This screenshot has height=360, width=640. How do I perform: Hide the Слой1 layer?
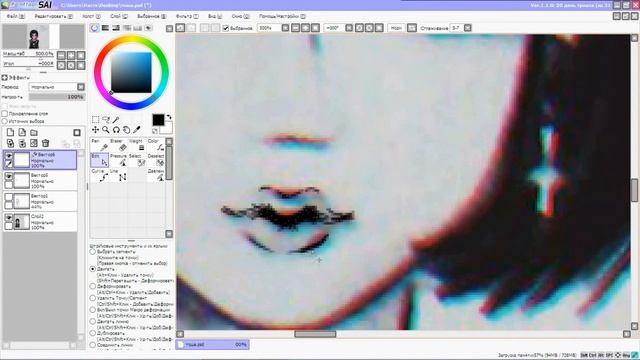(x=9, y=218)
